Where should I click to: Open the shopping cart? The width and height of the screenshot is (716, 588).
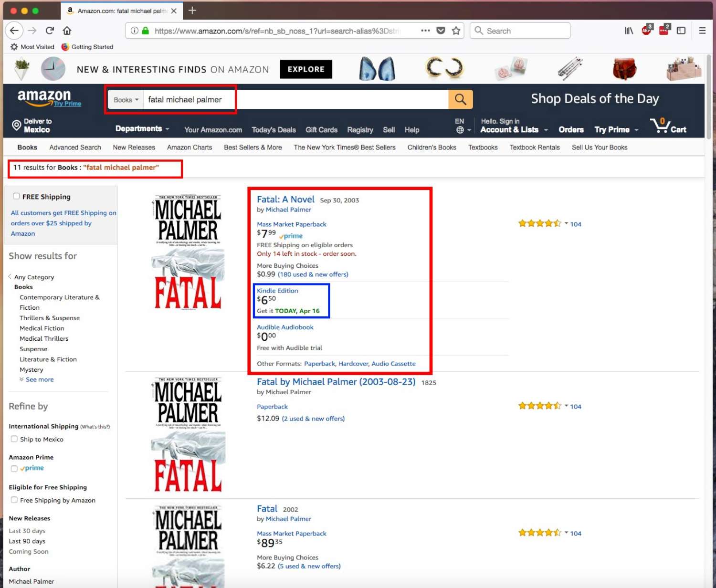click(x=668, y=126)
